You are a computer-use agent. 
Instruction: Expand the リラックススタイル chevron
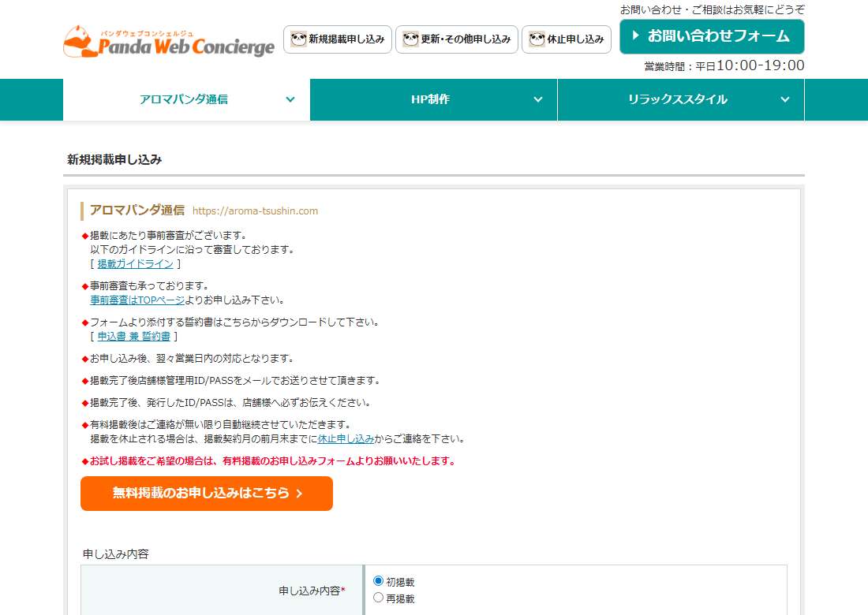(785, 99)
